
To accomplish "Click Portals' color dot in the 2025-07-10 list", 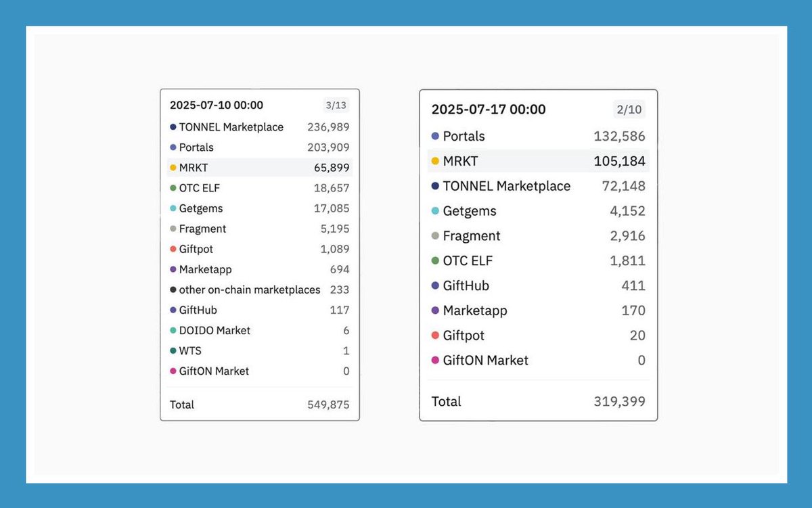I will tap(173, 147).
